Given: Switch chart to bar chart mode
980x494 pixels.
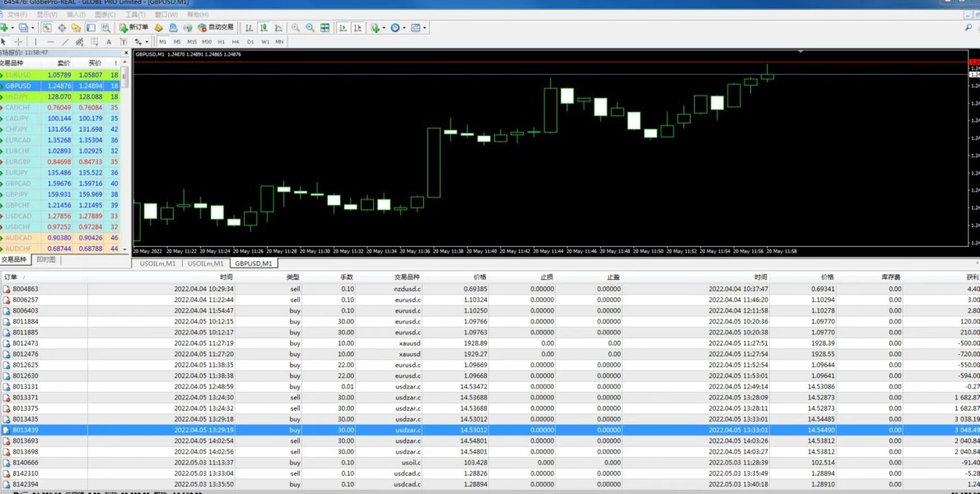Looking at the screenshot, I should 250,27.
